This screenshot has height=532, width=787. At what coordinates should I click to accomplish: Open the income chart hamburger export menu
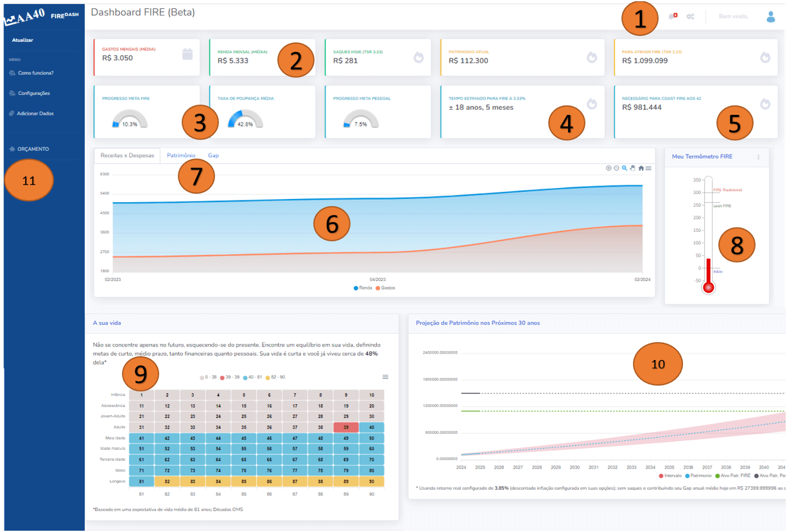[648, 168]
